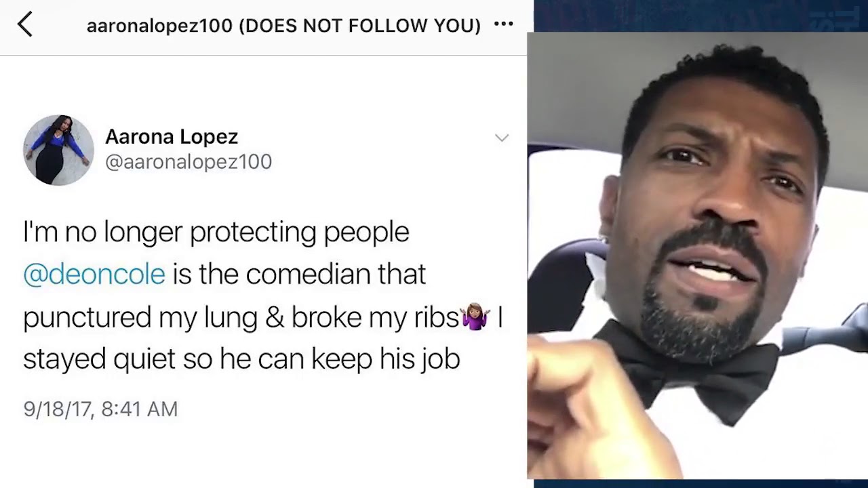The height and width of the screenshot is (488, 868).
Task: Click the Aarona Lopez display name
Action: (172, 136)
